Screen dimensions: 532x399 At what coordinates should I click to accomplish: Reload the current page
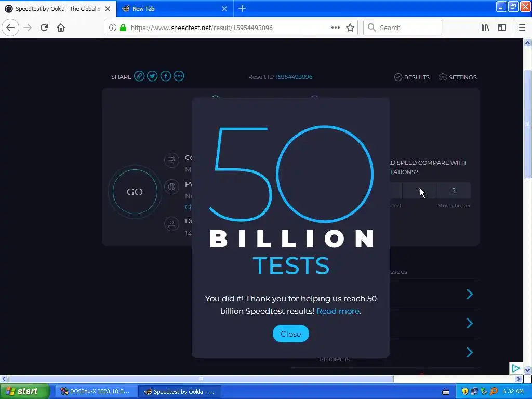44,28
